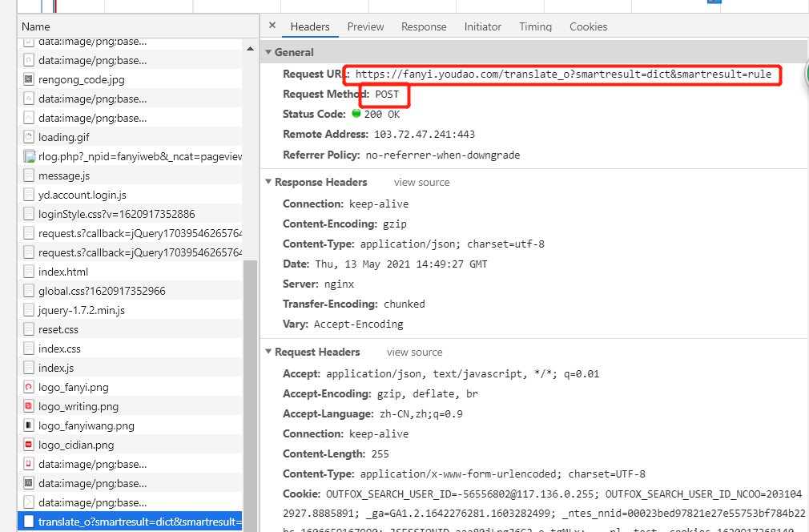
Task: Click the message.js document icon
Action: tap(29, 176)
